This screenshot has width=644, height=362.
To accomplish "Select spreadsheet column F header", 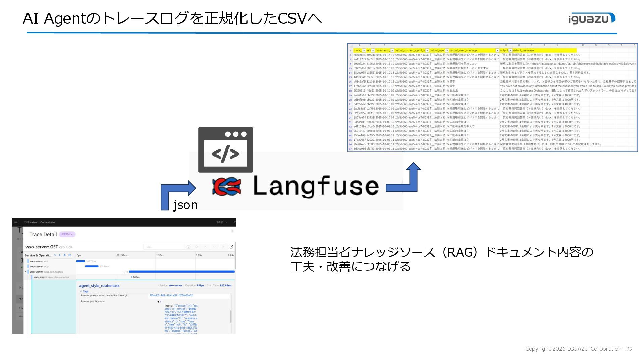I will pos(474,45).
